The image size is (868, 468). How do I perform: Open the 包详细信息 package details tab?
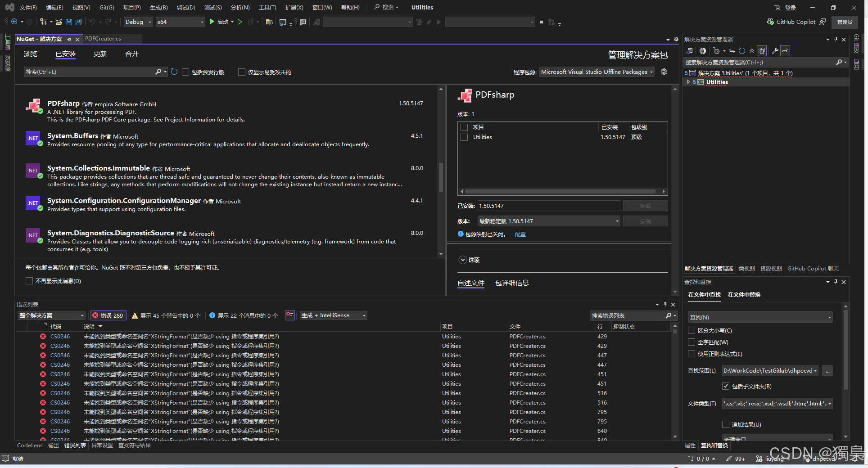point(512,283)
